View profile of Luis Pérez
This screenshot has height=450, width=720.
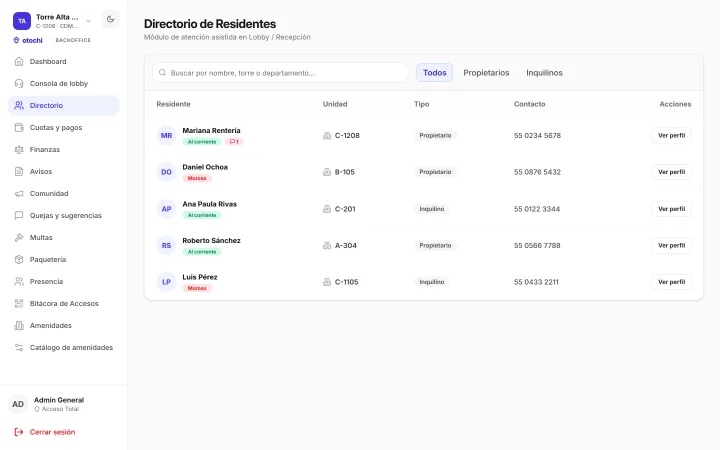pyautogui.click(x=671, y=282)
